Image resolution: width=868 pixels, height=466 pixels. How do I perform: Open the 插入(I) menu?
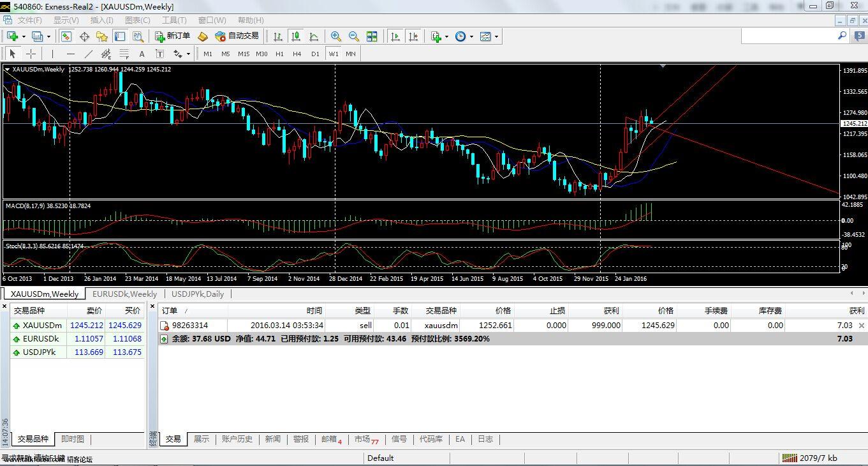click(102, 20)
